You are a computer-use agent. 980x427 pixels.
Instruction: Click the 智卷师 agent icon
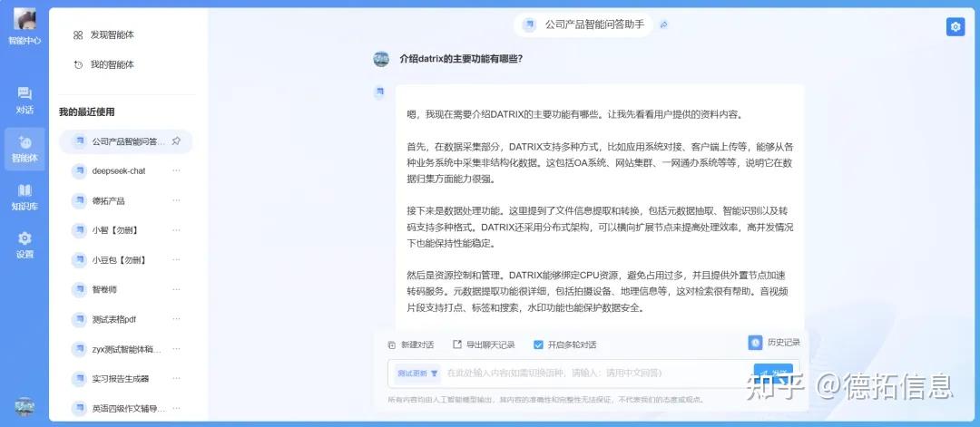[79, 290]
